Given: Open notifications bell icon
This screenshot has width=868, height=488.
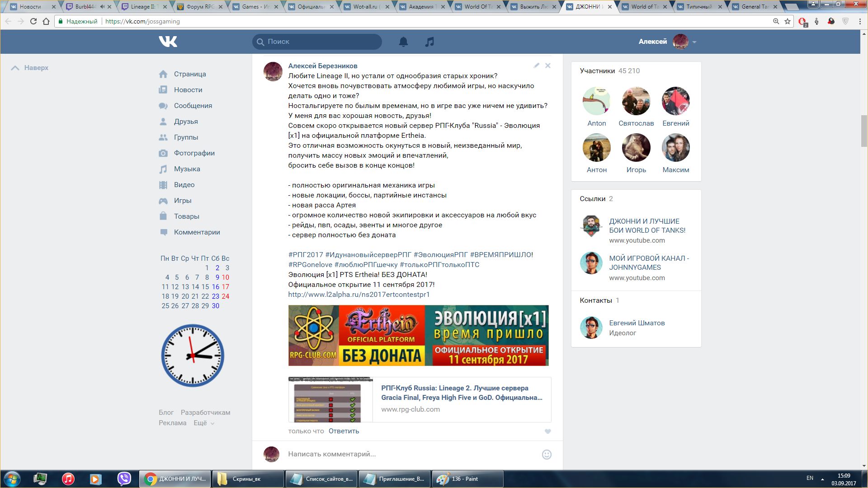Looking at the screenshot, I should [x=403, y=42].
